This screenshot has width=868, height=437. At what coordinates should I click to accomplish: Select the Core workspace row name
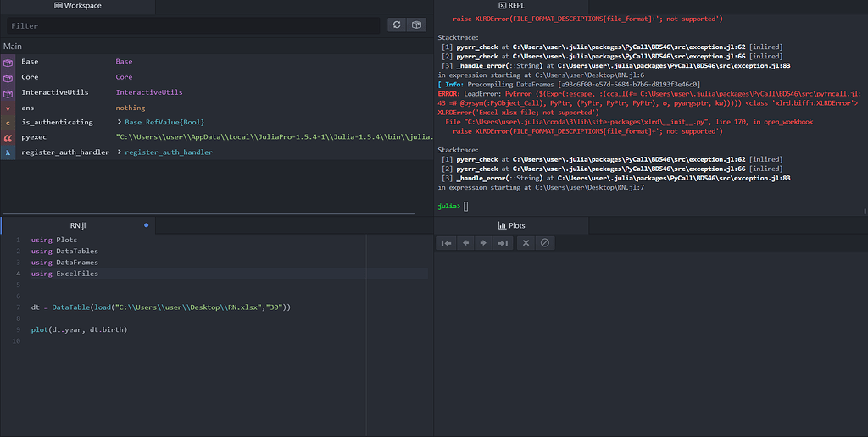[30, 77]
